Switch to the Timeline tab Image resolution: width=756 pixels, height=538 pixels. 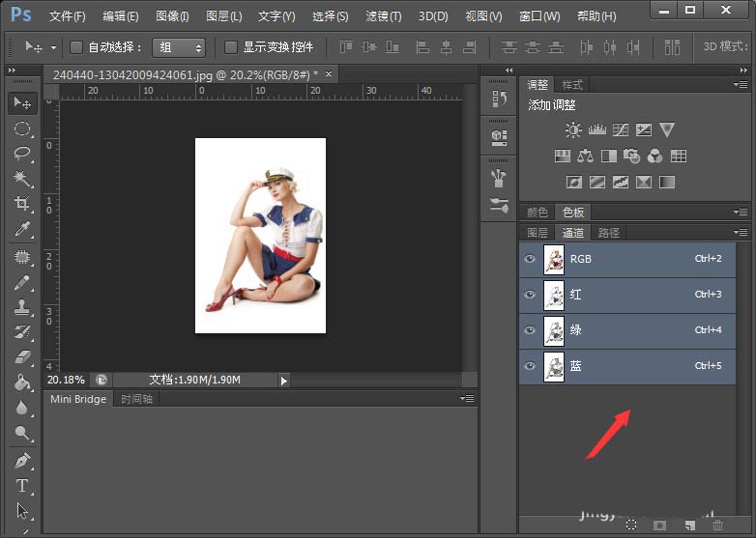tap(136, 399)
